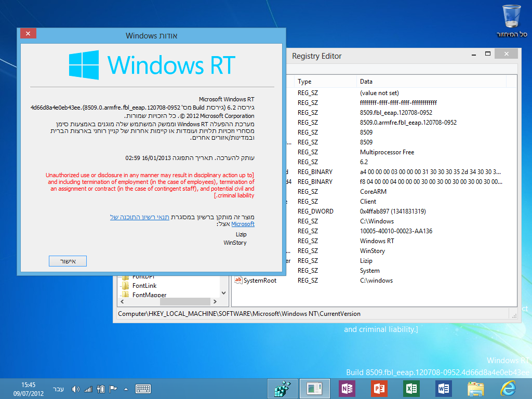Launch PowerPoint from the taskbar

coord(379,389)
